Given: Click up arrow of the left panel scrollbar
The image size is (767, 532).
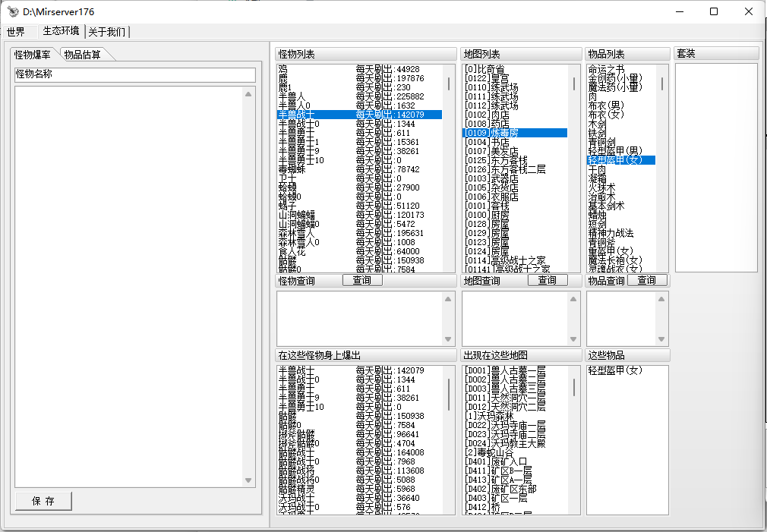Looking at the screenshot, I should (x=248, y=94).
